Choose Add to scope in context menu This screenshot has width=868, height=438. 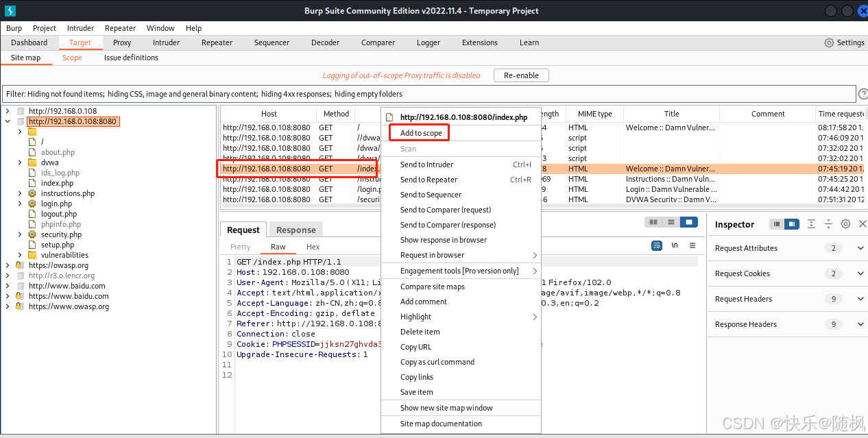461,133
